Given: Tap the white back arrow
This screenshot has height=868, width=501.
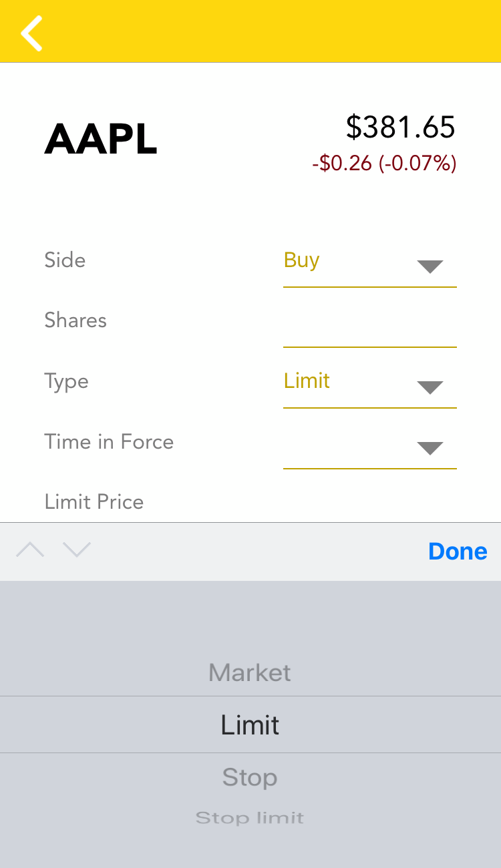Looking at the screenshot, I should coord(31,33).
